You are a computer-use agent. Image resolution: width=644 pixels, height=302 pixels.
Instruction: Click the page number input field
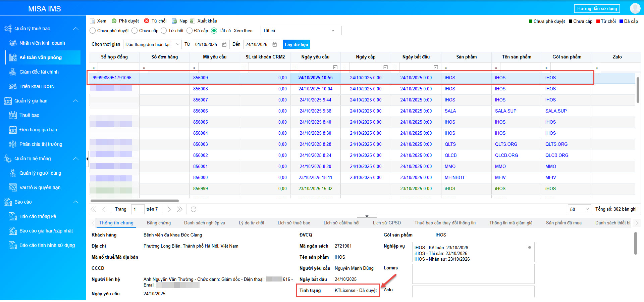click(x=138, y=209)
